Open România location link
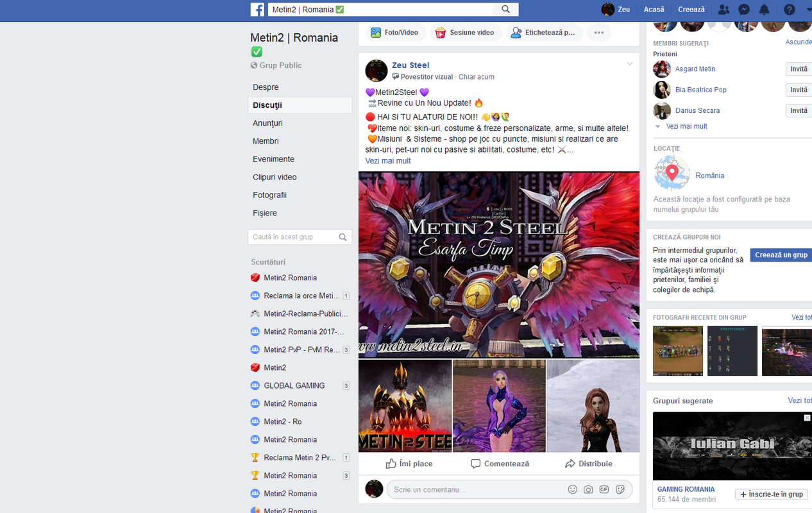Image resolution: width=812 pixels, height=513 pixels. tap(710, 176)
